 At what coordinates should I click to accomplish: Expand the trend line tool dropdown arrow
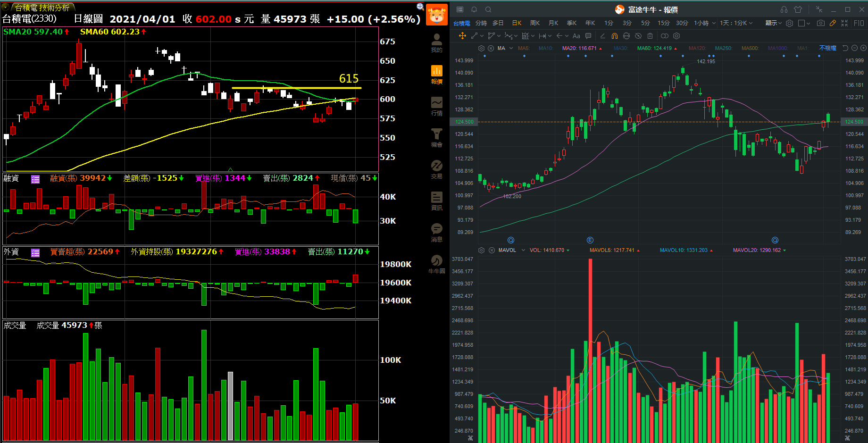(482, 36)
